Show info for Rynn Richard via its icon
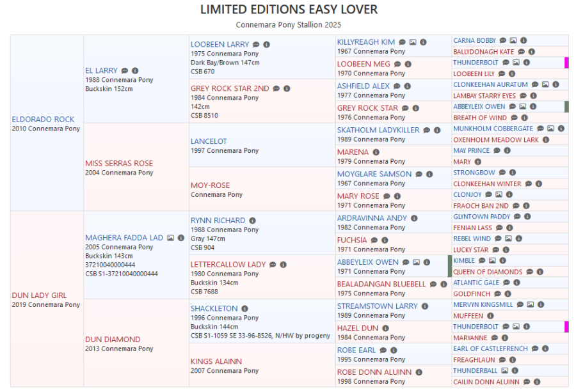 tap(253, 221)
